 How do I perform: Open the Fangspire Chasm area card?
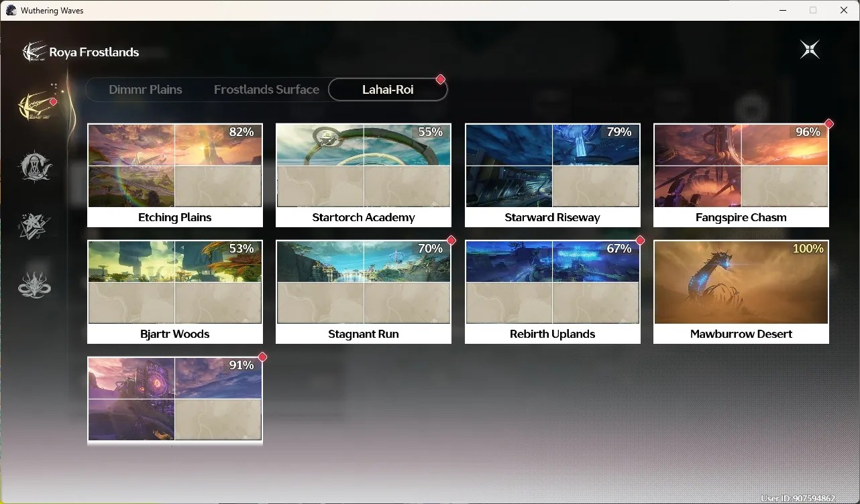[x=741, y=176]
